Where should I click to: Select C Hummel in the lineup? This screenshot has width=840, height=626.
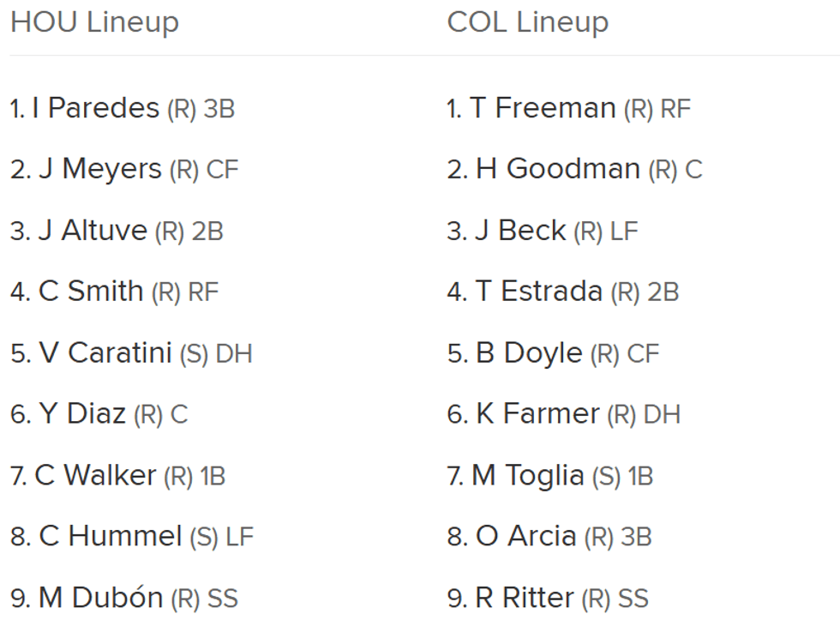click(111, 537)
